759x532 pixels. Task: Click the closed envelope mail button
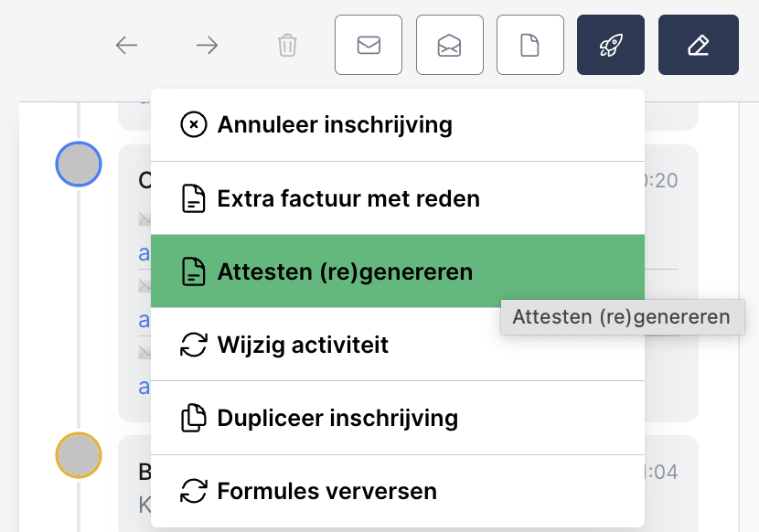(369, 45)
